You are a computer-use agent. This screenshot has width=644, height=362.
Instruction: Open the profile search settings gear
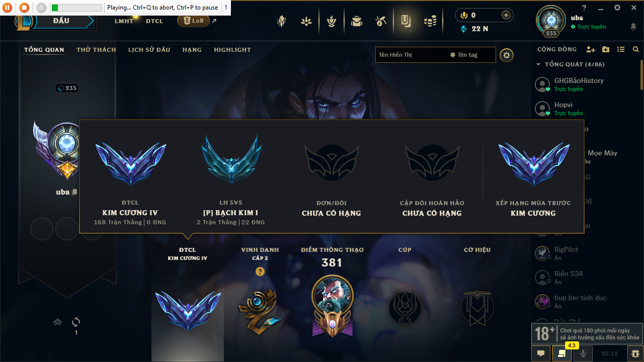point(507,55)
